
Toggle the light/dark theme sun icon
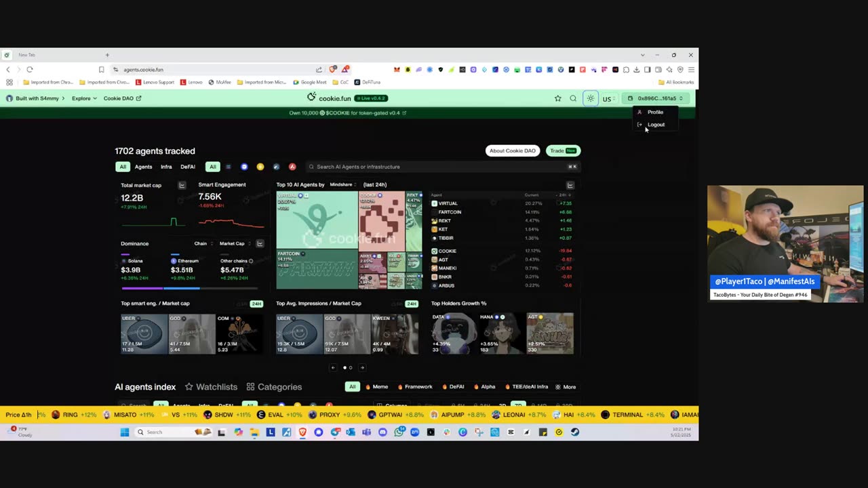591,98
